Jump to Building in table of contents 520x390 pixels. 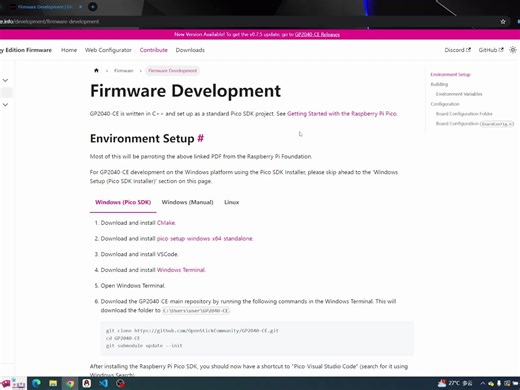point(439,84)
